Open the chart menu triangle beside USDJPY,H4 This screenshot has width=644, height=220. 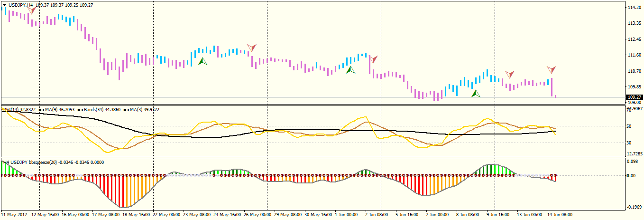coord(5,5)
